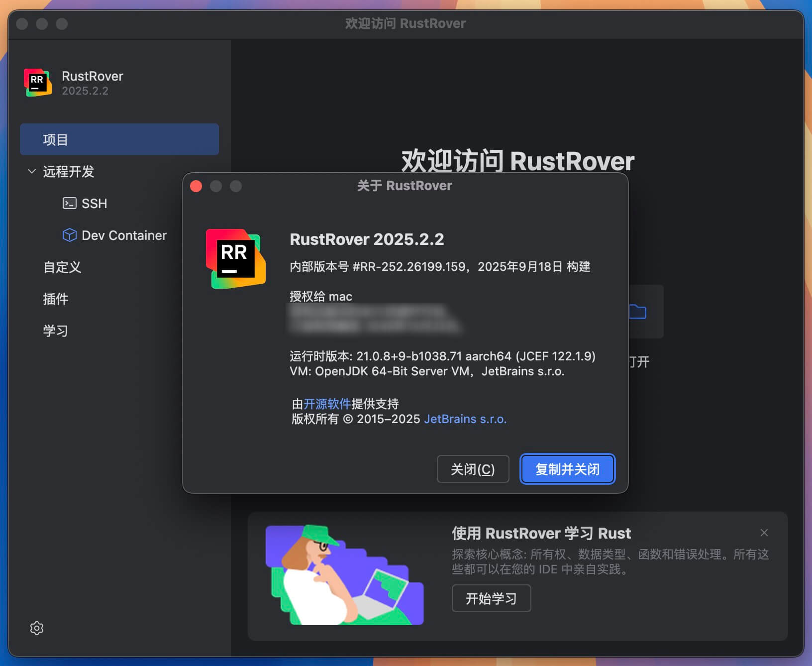The image size is (812, 666).
Task: Dismiss the Learn Rust banner with X
Action: point(764,533)
